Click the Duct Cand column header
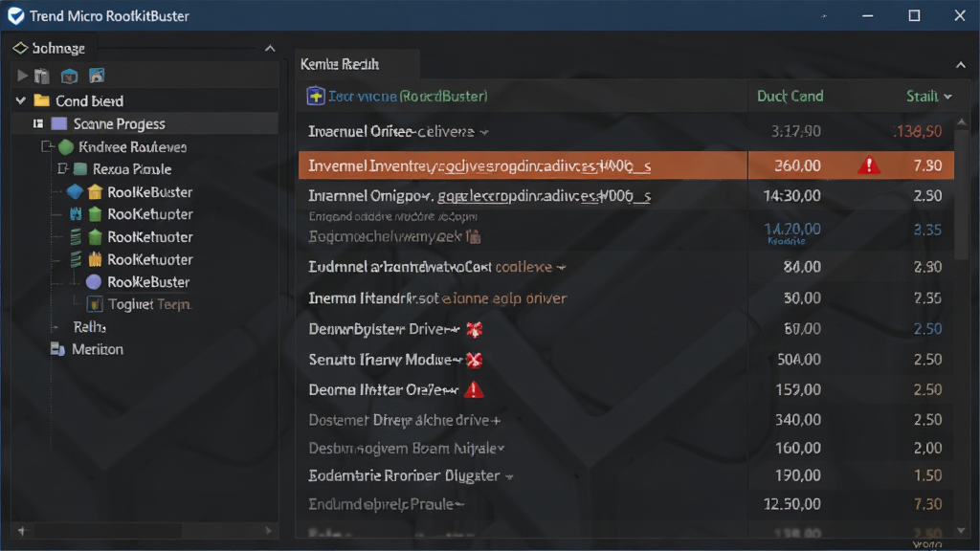The image size is (980, 551). (790, 97)
